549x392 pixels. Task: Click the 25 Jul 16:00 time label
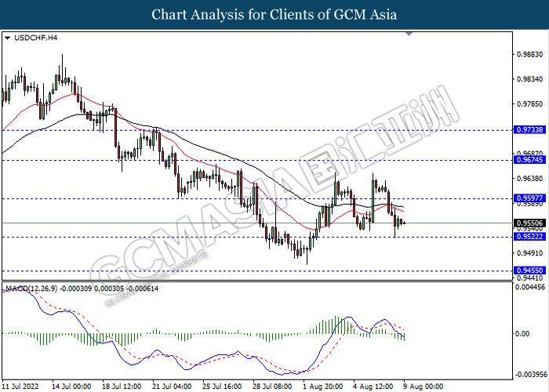(x=222, y=387)
